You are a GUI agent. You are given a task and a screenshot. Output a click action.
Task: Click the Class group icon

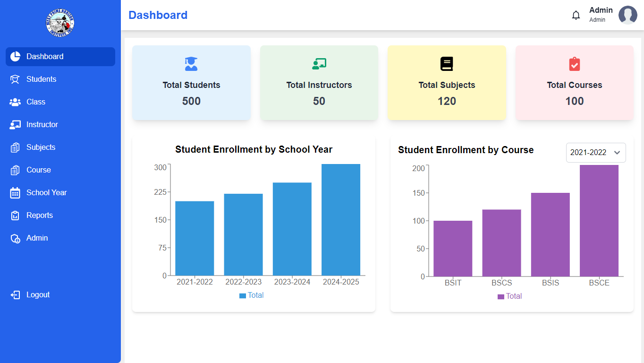tap(15, 102)
